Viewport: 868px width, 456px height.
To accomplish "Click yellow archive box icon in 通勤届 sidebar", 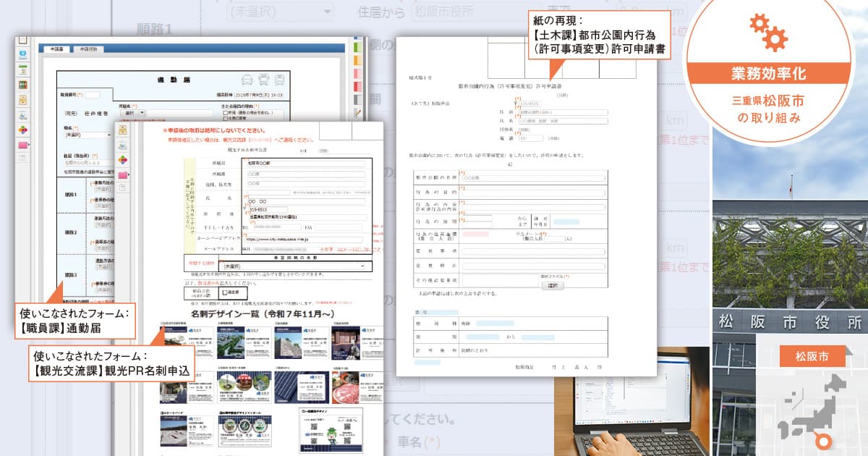I will click(x=23, y=100).
